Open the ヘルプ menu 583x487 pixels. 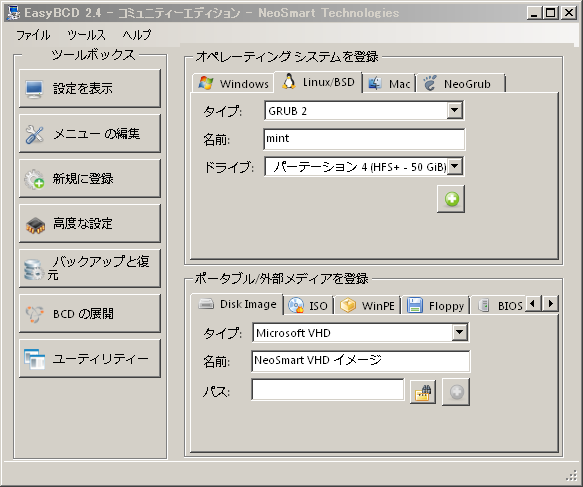click(137, 35)
